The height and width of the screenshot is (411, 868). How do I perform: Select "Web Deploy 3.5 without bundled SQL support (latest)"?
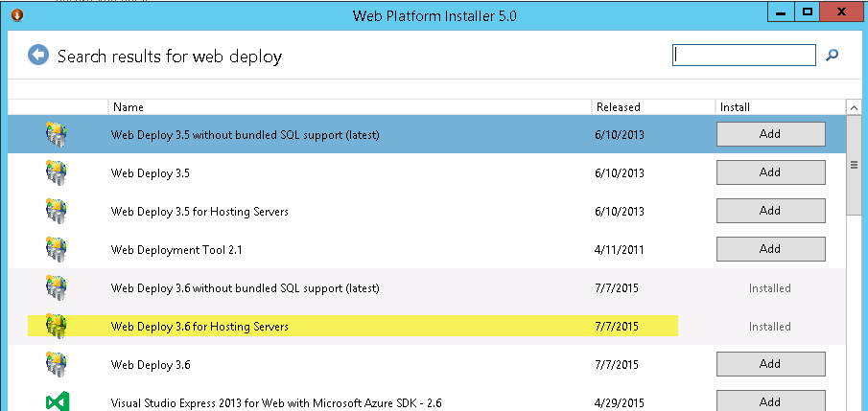245,134
